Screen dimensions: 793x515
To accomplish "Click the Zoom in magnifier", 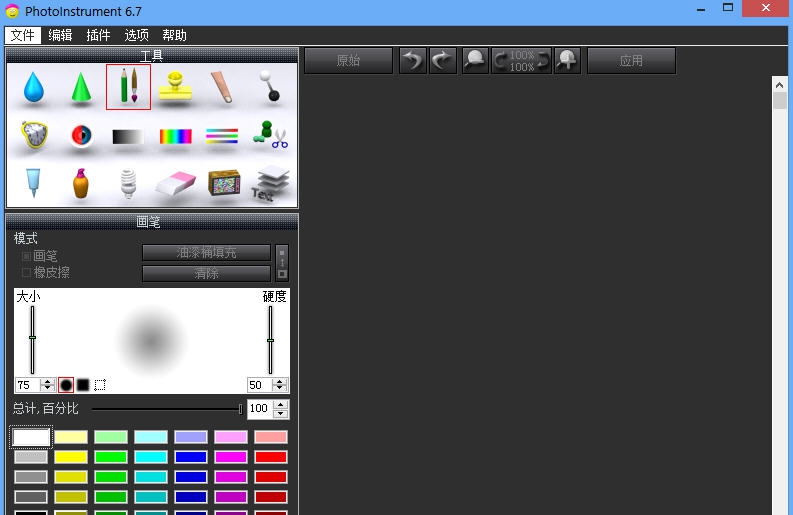I will click(x=567, y=61).
